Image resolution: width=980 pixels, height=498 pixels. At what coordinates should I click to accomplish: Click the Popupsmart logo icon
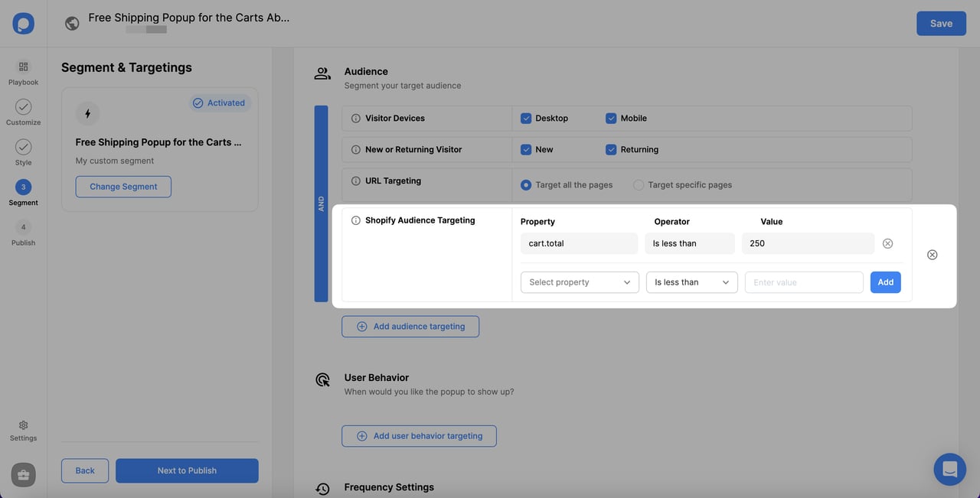coord(23,23)
